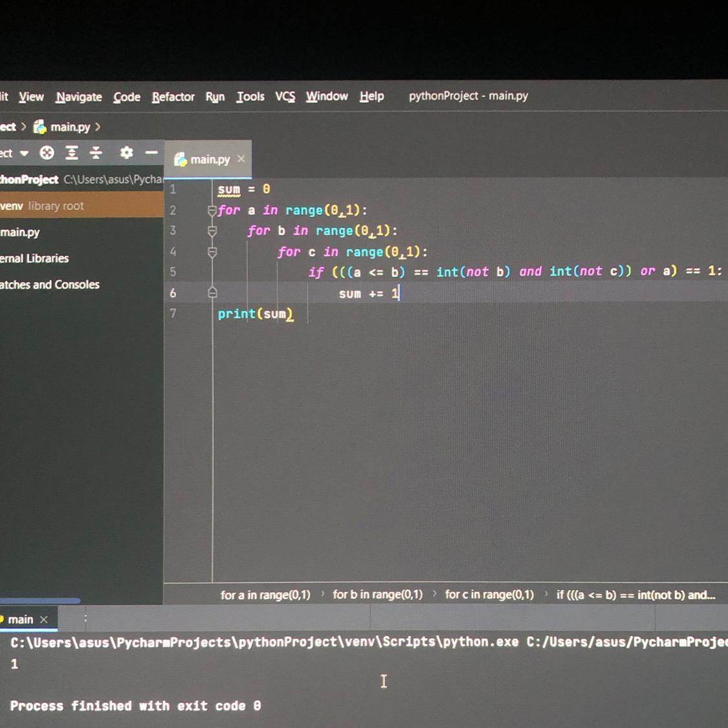Open the Run menu
This screenshot has width=728, height=728.
pyautogui.click(x=215, y=97)
